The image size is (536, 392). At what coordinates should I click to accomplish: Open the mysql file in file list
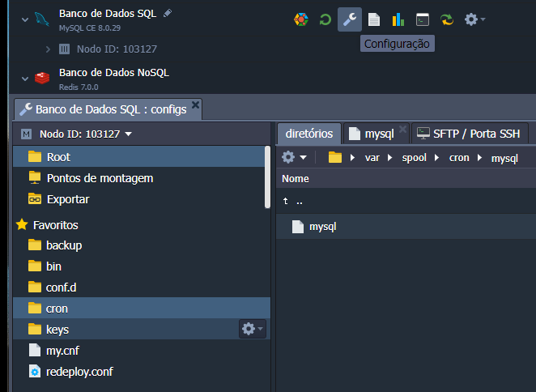tap(322, 227)
